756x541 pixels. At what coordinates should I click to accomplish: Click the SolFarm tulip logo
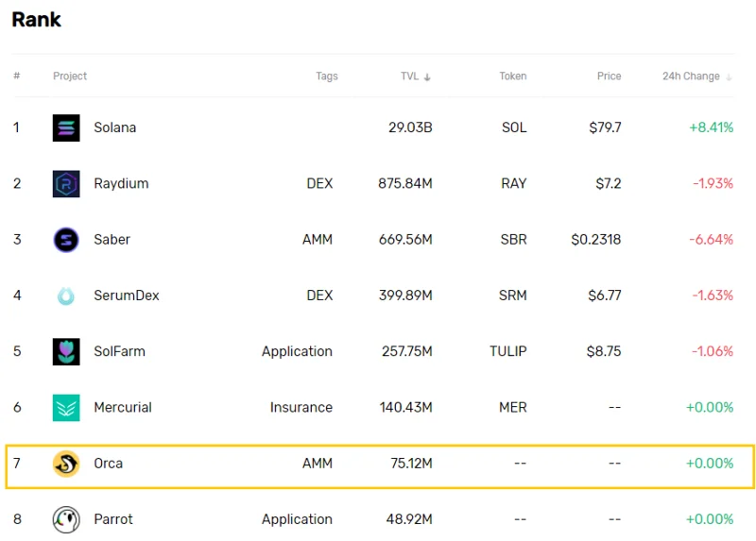(x=66, y=351)
